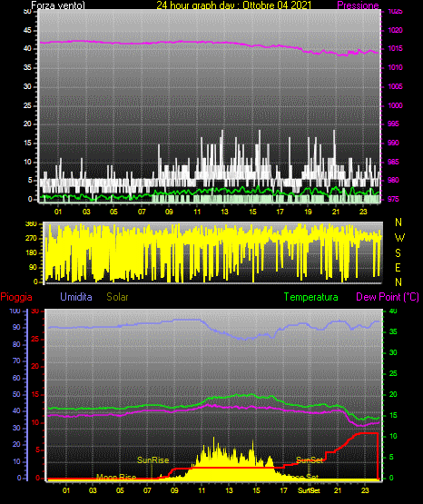Image resolution: width=423 pixels, height=504 pixels.
Task: Click pressure axis value '1010'
Action: (x=395, y=67)
